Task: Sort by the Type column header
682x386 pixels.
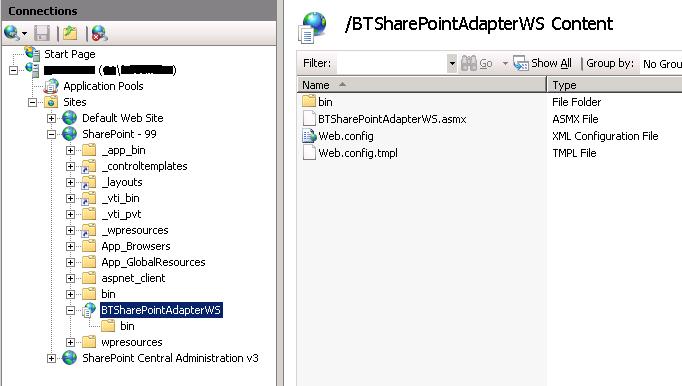Action: tap(615, 85)
